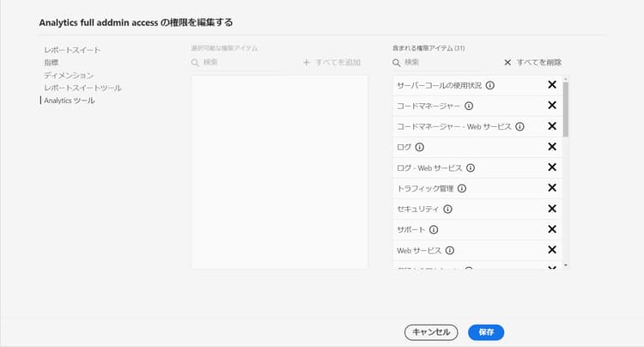Show info icon next to ログ
The width and height of the screenshot is (644, 347).
(419, 147)
